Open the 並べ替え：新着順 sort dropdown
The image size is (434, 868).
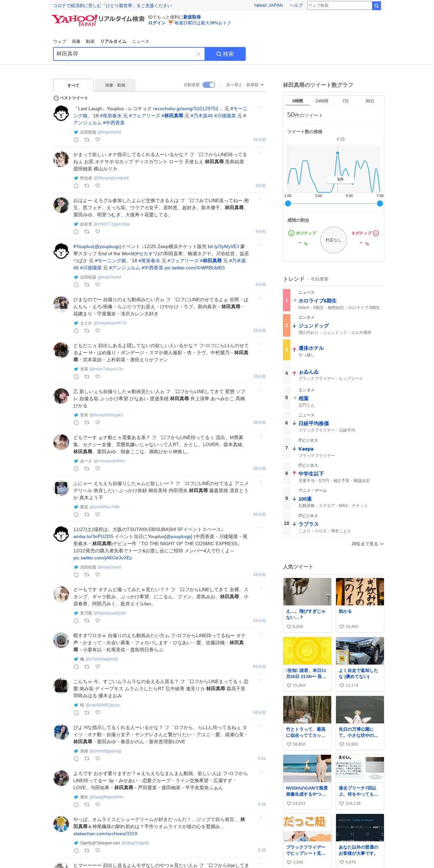coord(245,85)
